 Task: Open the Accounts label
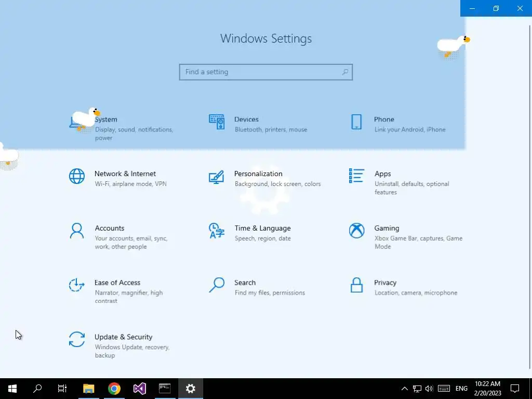(x=110, y=228)
